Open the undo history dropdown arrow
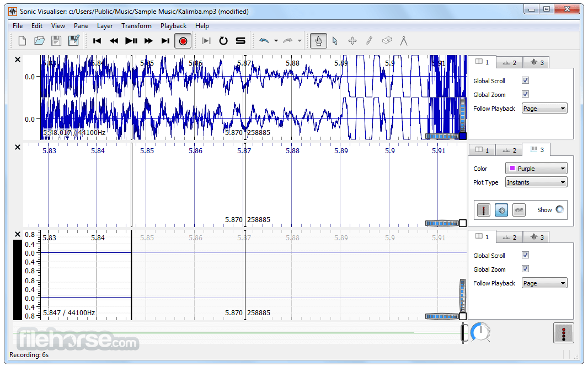The image size is (588, 367). click(x=276, y=41)
